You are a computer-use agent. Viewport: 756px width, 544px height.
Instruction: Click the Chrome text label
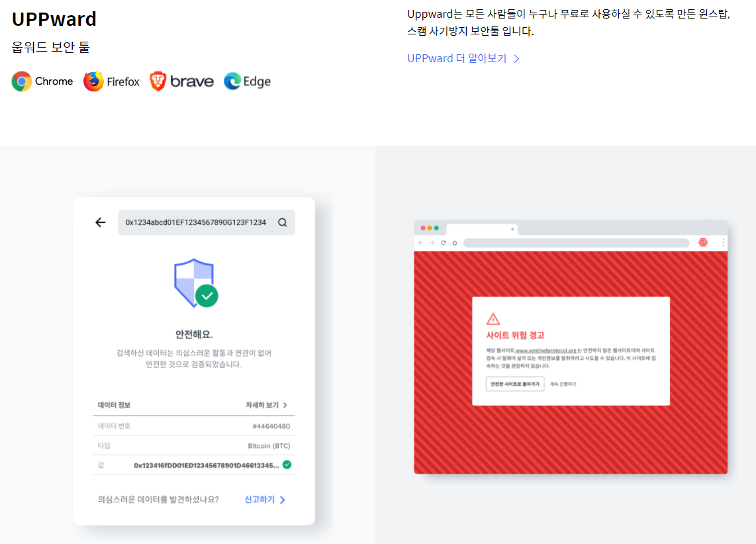click(x=54, y=81)
